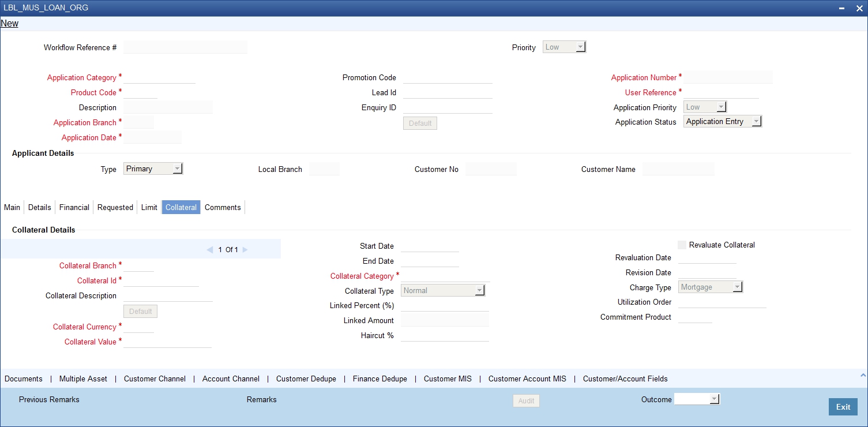Click the Application Category field
868x427 pixels.
pos(159,77)
